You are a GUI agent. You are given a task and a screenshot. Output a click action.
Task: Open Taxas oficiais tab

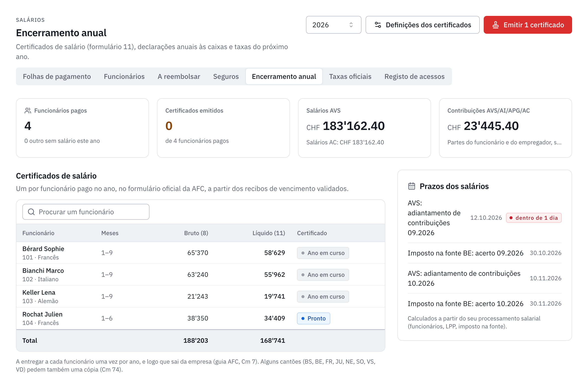click(350, 76)
